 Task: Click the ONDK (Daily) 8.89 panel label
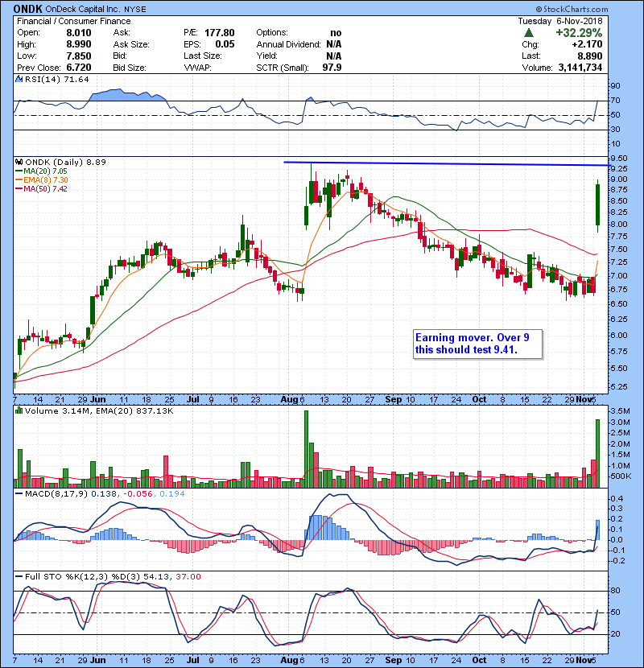[x=65, y=162]
